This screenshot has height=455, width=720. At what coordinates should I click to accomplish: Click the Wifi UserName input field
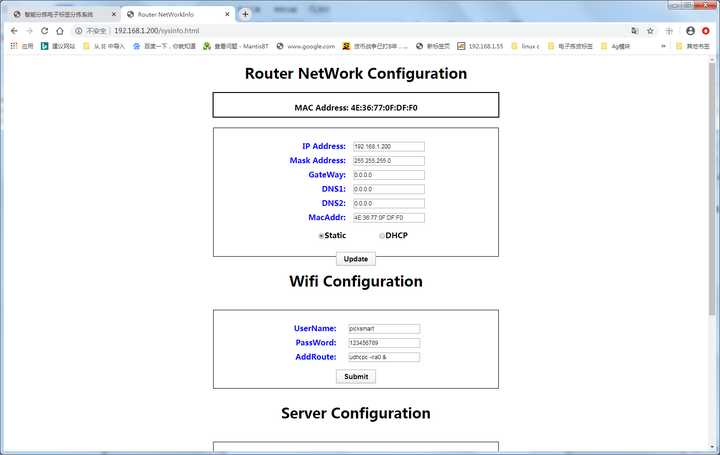pyautogui.click(x=384, y=329)
